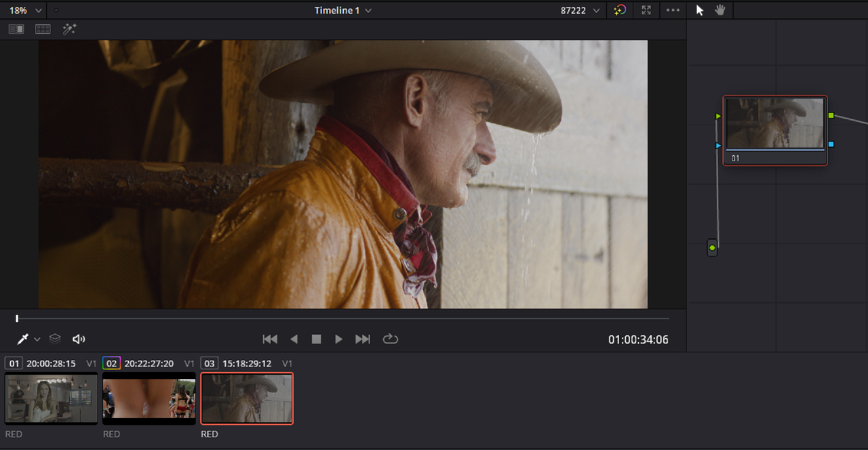Click the RED label under clip 03

pyautogui.click(x=210, y=434)
